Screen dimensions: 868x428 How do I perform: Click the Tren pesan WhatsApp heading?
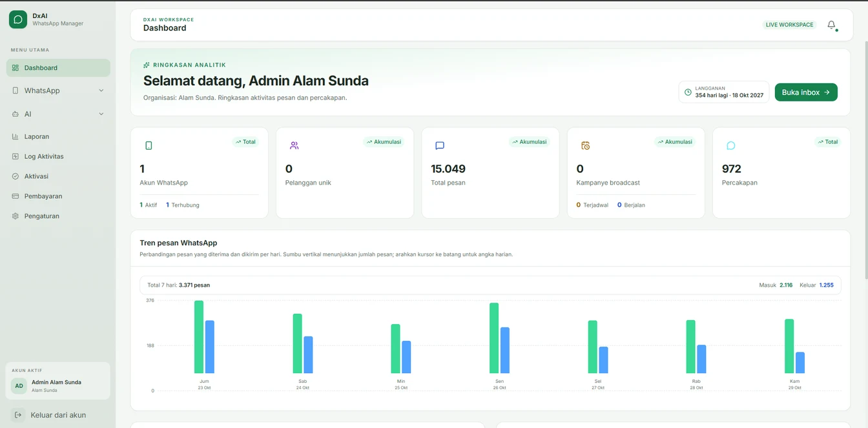(178, 243)
